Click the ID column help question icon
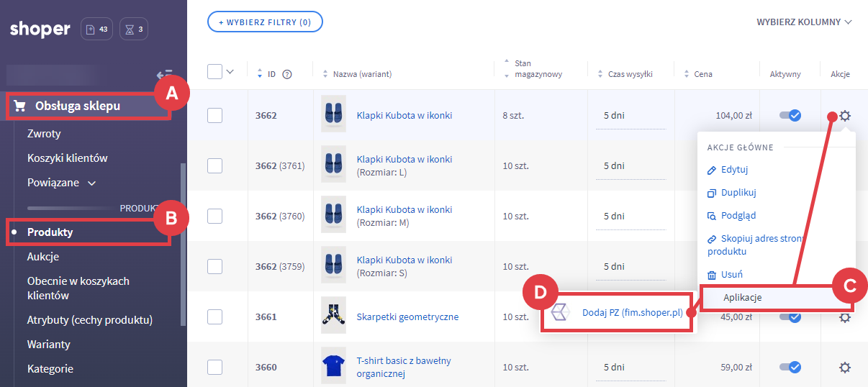 287,74
